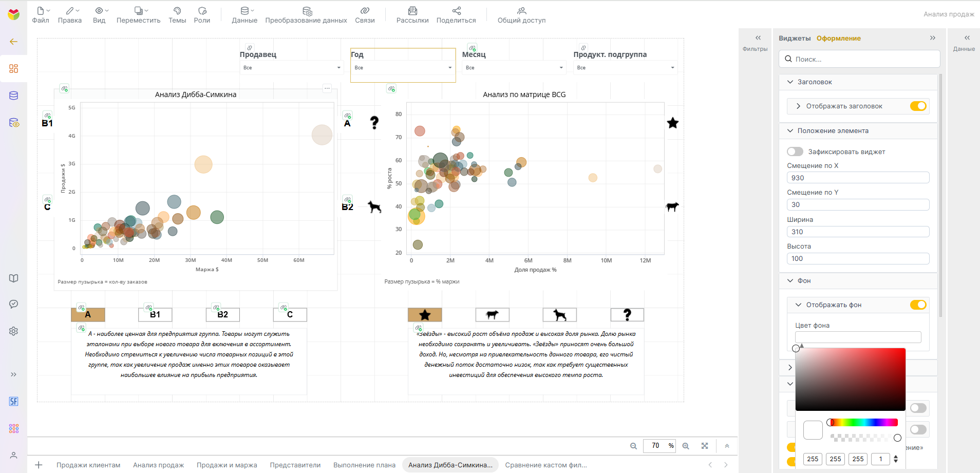
Task: Open the Продажи и маржа sheet tab
Action: pyautogui.click(x=227, y=465)
